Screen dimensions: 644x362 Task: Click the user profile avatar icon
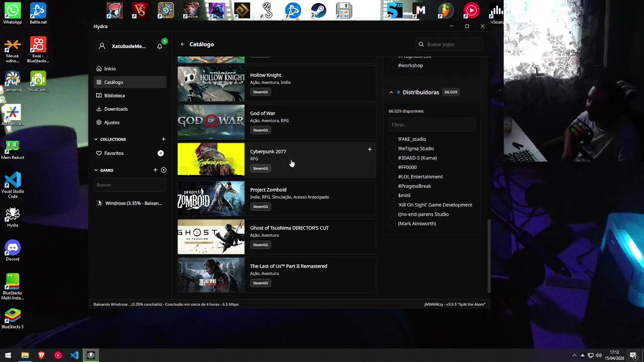(x=102, y=46)
